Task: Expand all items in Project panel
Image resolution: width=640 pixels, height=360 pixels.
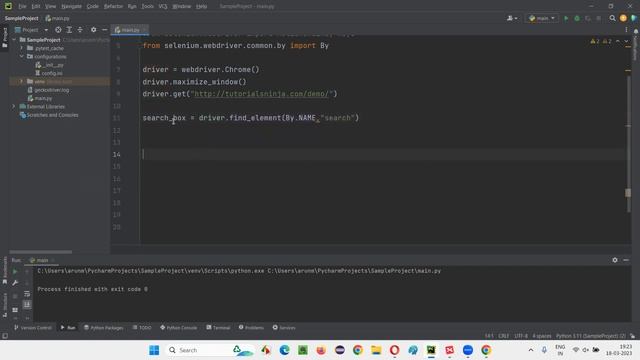Action: (69, 30)
